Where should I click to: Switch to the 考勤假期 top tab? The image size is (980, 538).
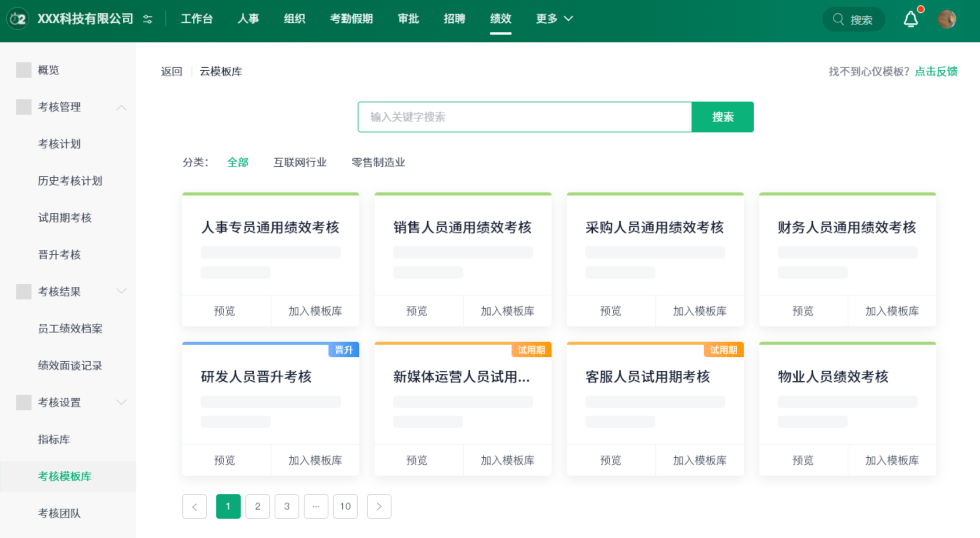click(x=351, y=18)
